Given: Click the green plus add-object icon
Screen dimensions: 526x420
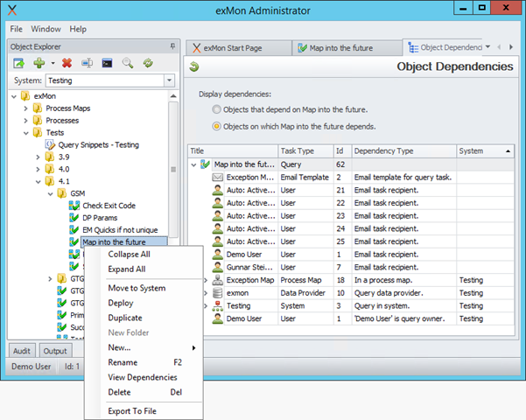Looking at the screenshot, I should 39,63.
